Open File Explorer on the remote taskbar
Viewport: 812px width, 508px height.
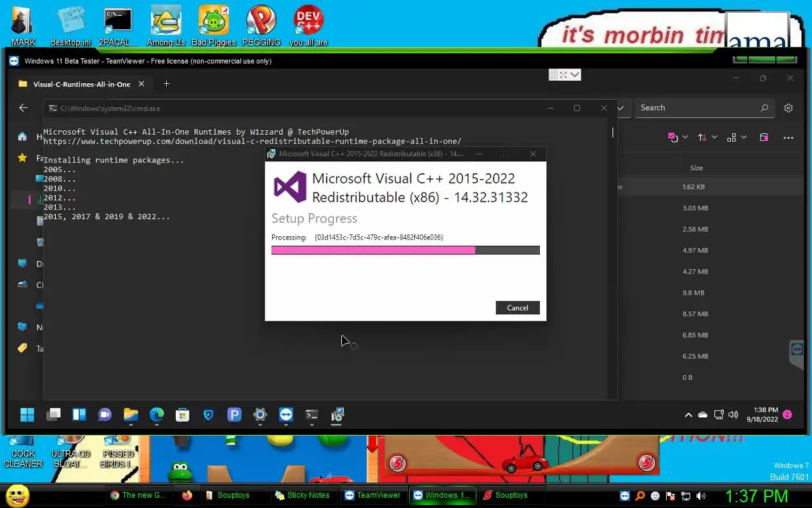coord(131,415)
